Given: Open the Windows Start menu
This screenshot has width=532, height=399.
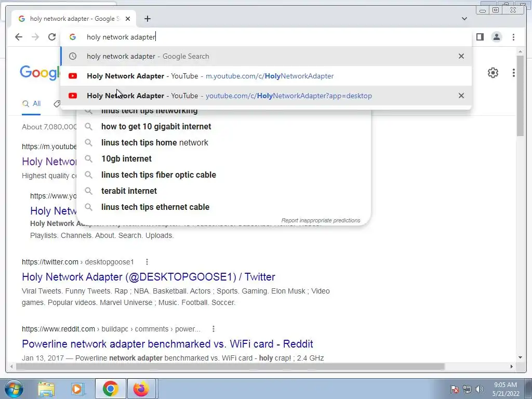Looking at the screenshot, I should coord(14,389).
